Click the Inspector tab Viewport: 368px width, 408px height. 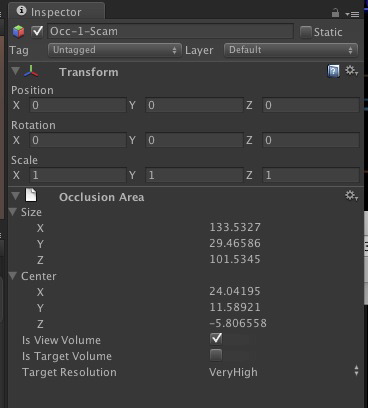[56, 11]
